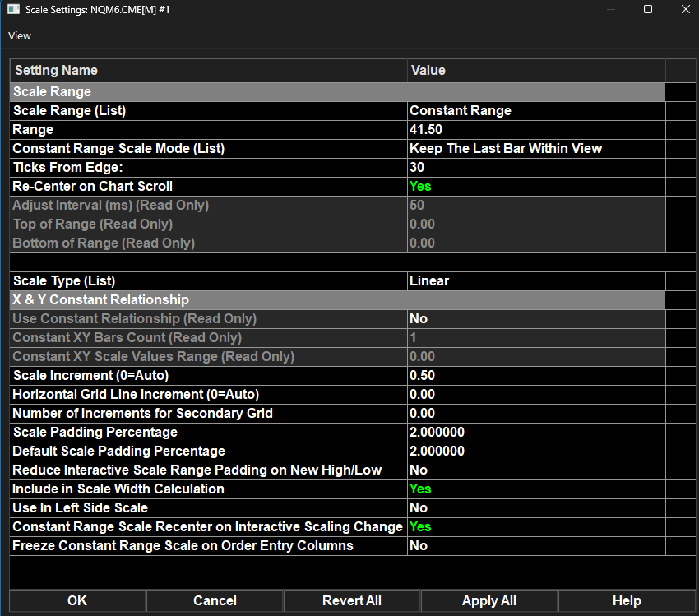Toggle Constant Range Scale Recenter on Interactive Scaling value
Image resolution: width=699 pixels, height=616 pixels.
[x=536, y=527]
